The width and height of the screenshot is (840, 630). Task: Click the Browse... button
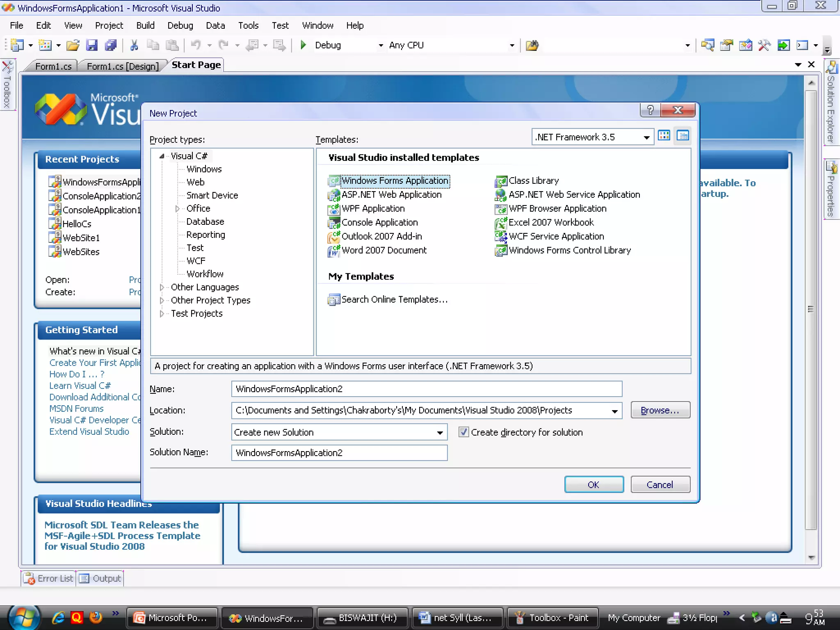click(x=660, y=410)
